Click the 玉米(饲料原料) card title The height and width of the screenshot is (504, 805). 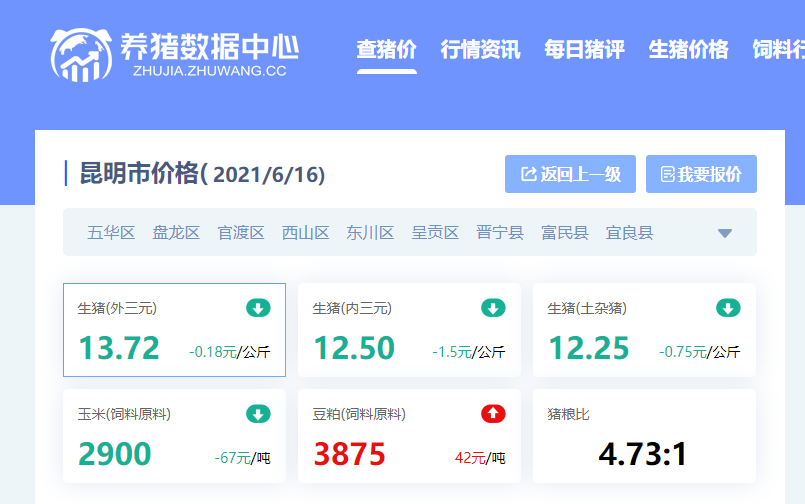pyautogui.click(x=124, y=414)
